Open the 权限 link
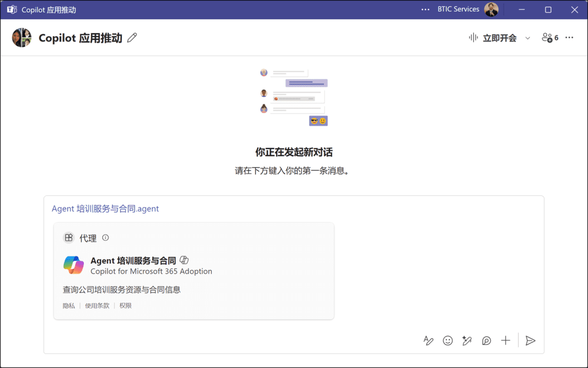 click(x=126, y=306)
